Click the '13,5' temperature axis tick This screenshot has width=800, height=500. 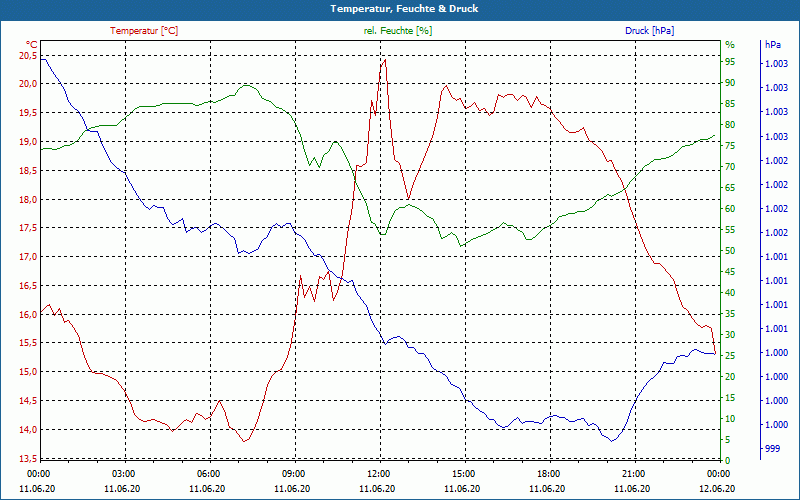click(29, 459)
